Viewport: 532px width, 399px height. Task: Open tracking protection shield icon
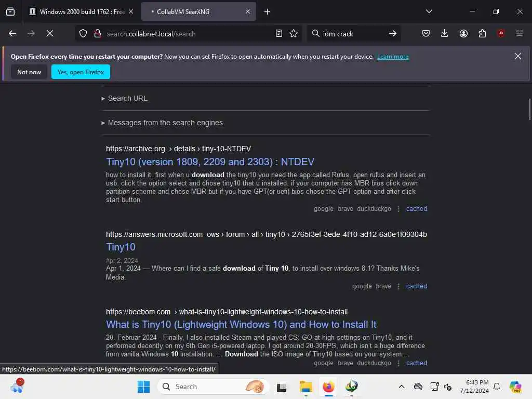(83, 34)
